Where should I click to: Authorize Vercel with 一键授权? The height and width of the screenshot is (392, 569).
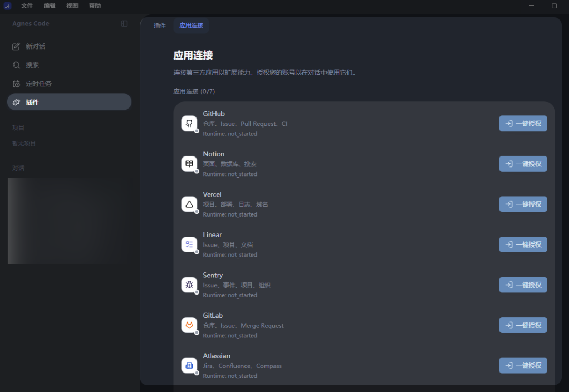(x=523, y=204)
